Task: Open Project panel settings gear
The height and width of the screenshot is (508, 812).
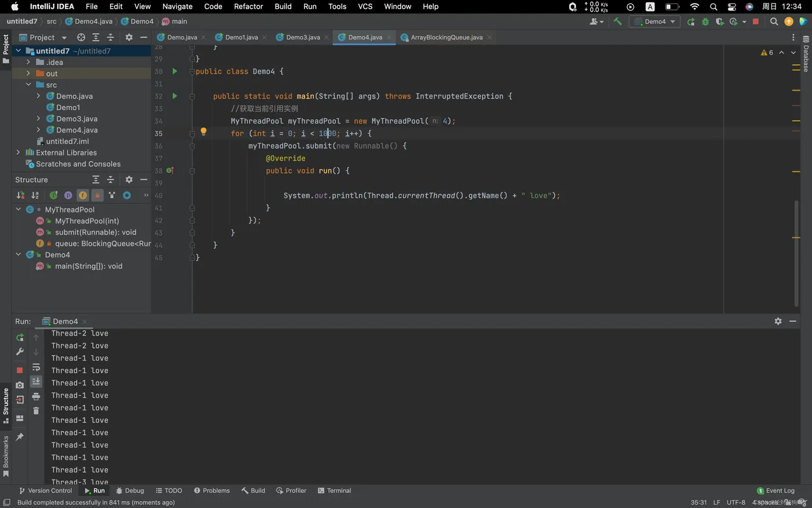Action: [x=129, y=37]
